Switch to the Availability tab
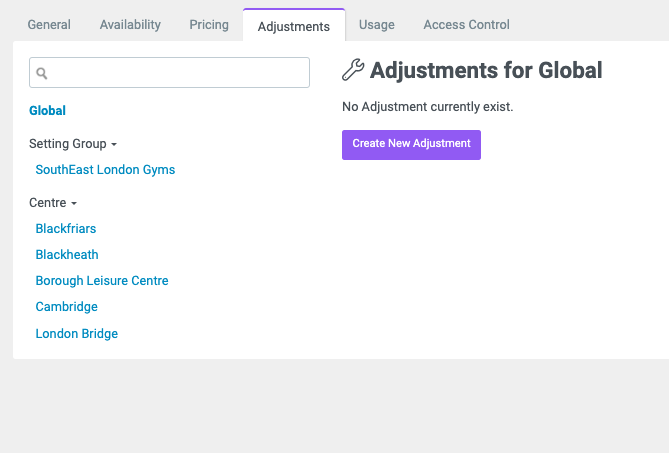 [130, 25]
